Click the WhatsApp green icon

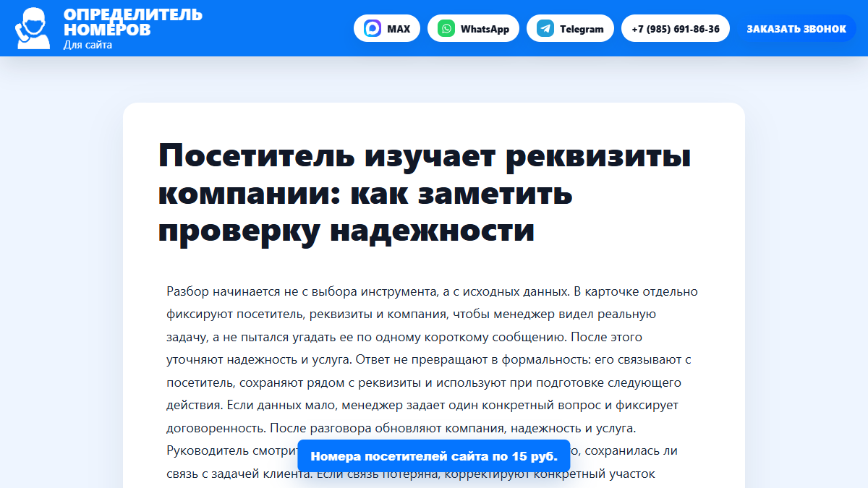click(447, 29)
